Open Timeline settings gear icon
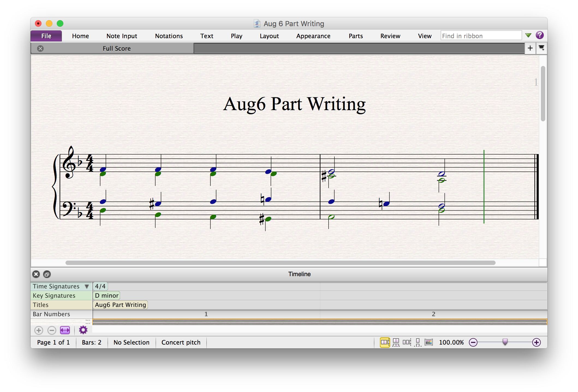The height and width of the screenshot is (392, 578). point(83,330)
